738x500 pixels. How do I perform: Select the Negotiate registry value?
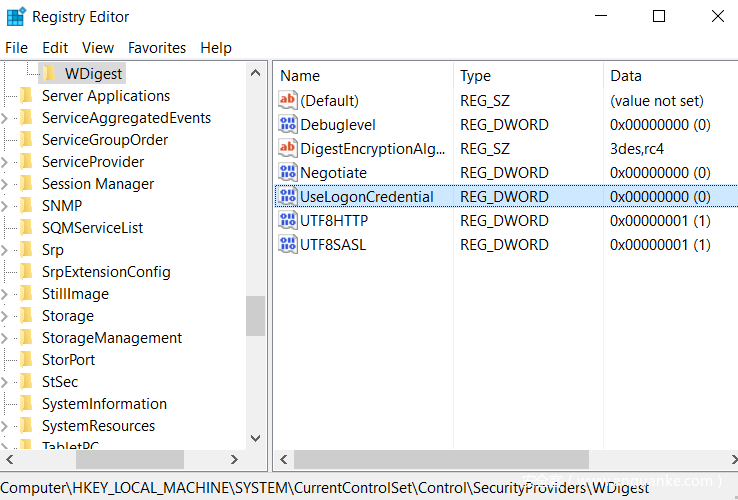click(x=333, y=173)
